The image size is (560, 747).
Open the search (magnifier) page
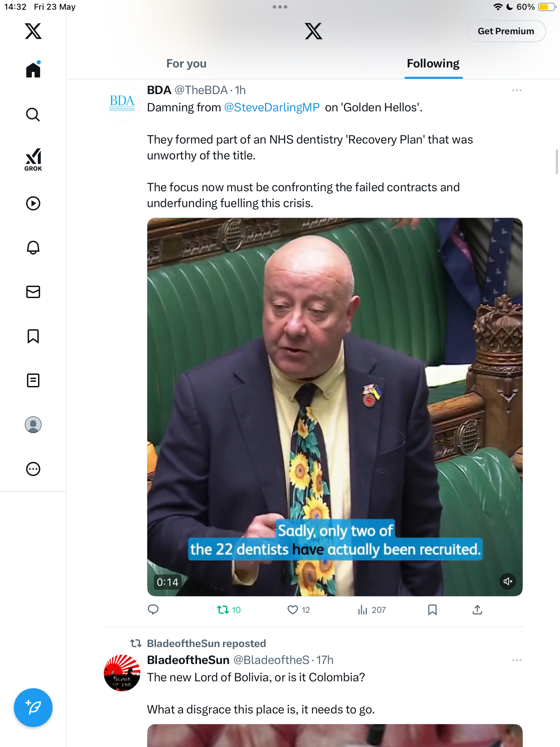[33, 115]
